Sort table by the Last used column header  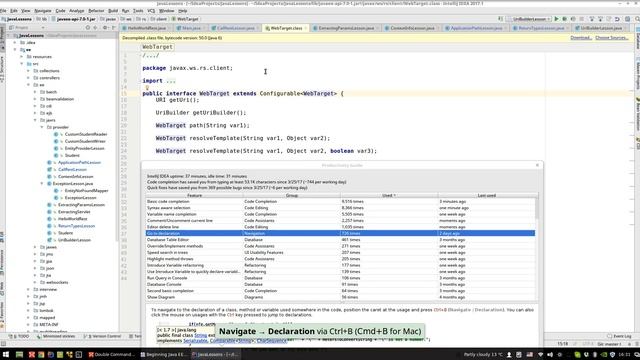487,196
